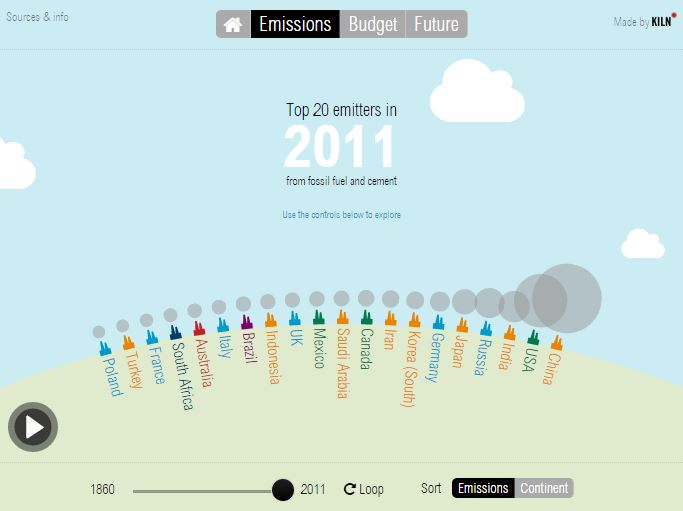Click the Mexico factory icon
Viewport: 683px width, 511px height.
pos(318,317)
